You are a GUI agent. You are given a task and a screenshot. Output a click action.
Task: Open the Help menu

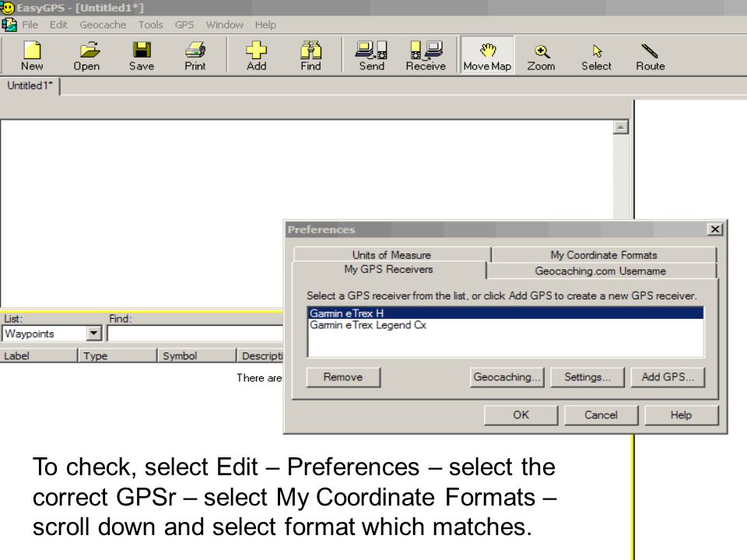265,25
